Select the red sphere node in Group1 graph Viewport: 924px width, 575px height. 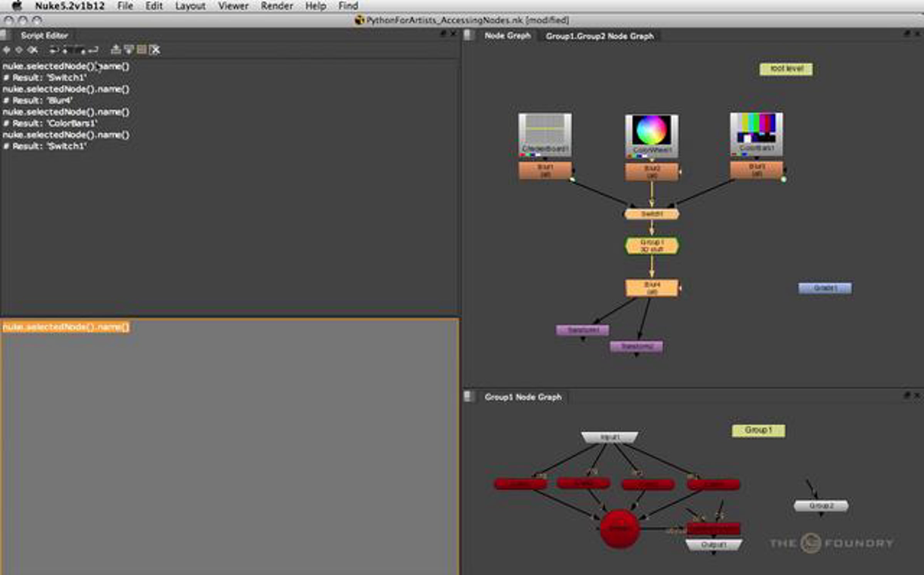coord(620,529)
